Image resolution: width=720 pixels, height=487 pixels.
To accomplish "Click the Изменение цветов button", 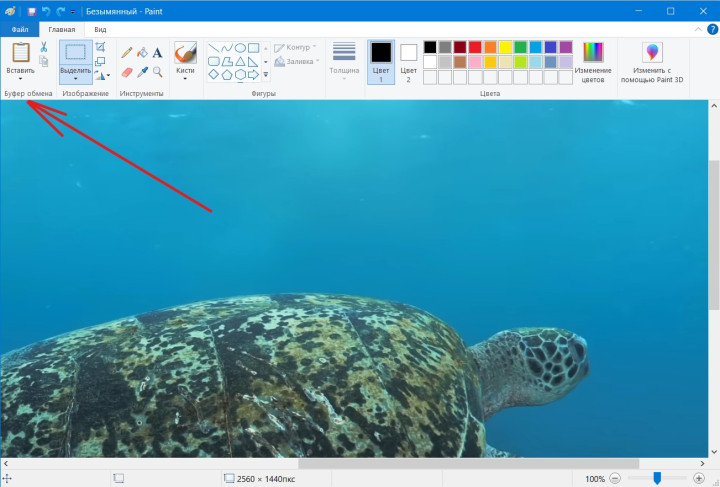I will point(593,62).
